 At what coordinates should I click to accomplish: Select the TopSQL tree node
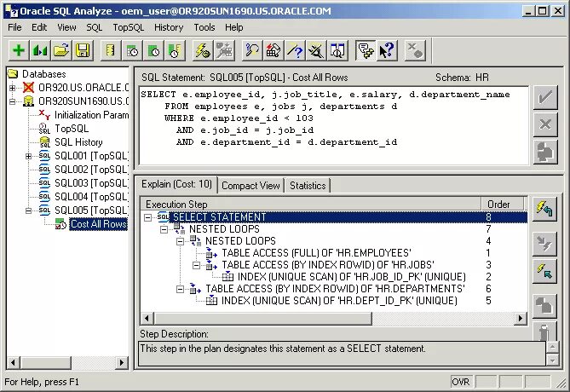pos(72,129)
